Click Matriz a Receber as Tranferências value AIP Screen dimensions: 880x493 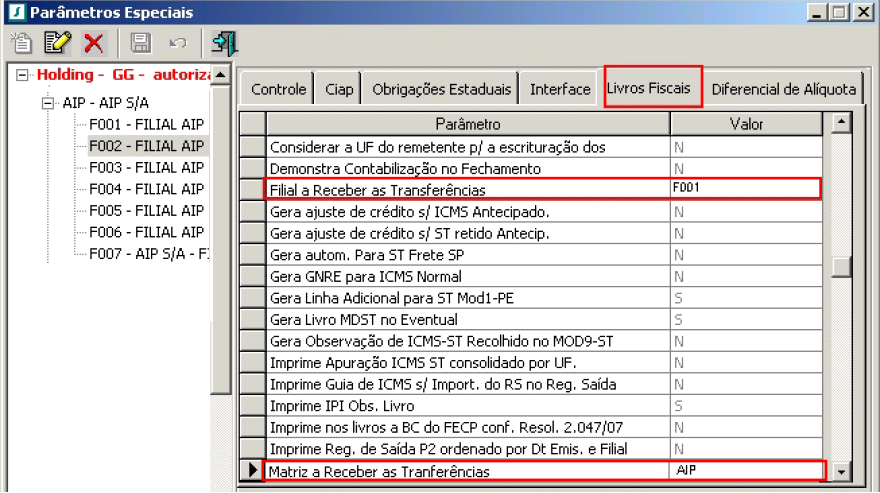[x=746, y=471]
